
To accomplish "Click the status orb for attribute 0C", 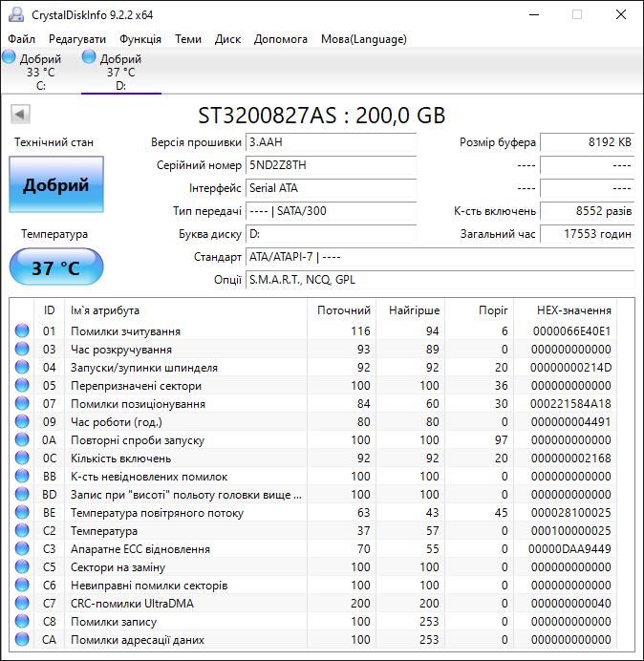I will (22, 458).
